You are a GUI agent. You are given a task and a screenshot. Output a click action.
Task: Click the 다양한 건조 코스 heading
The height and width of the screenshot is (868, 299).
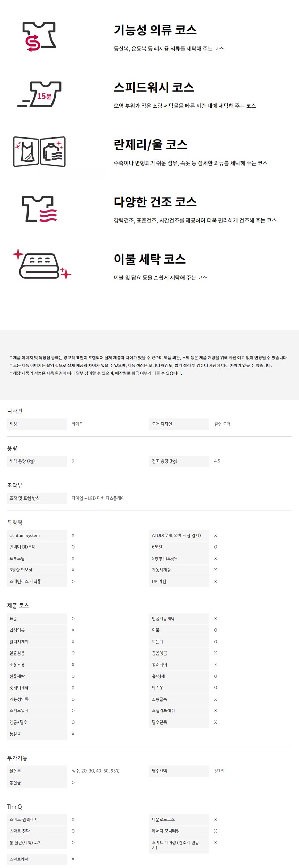pyautogui.click(x=155, y=202)
